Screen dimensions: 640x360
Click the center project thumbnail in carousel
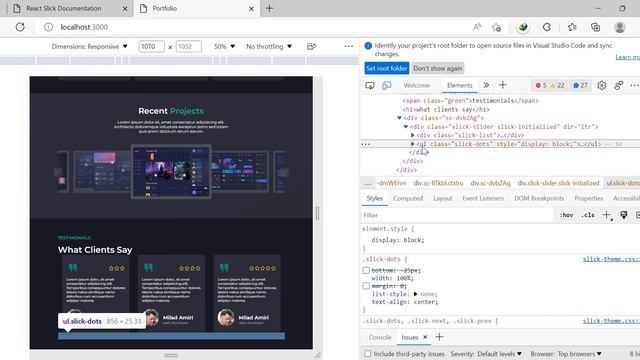pos(171,172)
